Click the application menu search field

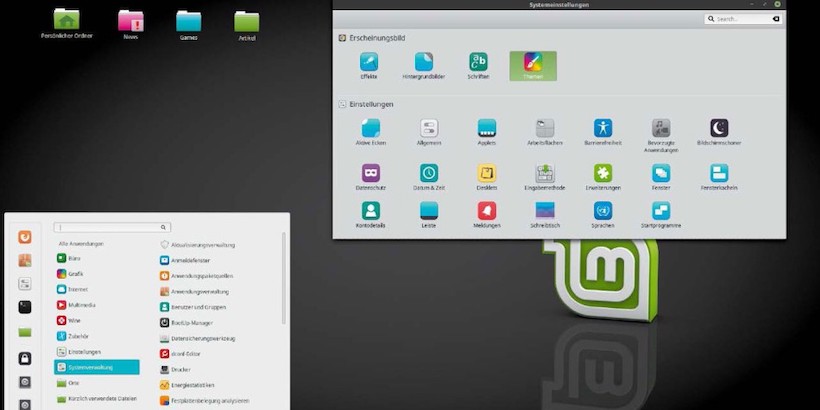pos(112,227)
